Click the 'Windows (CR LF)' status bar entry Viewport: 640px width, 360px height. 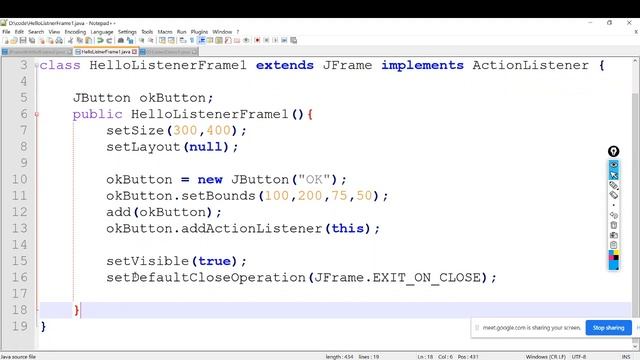pos(545,357)
